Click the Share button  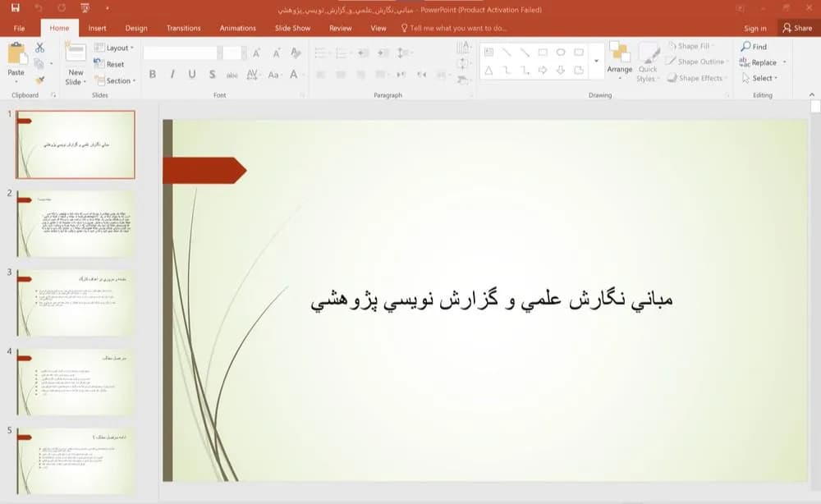tap(797, 28)
